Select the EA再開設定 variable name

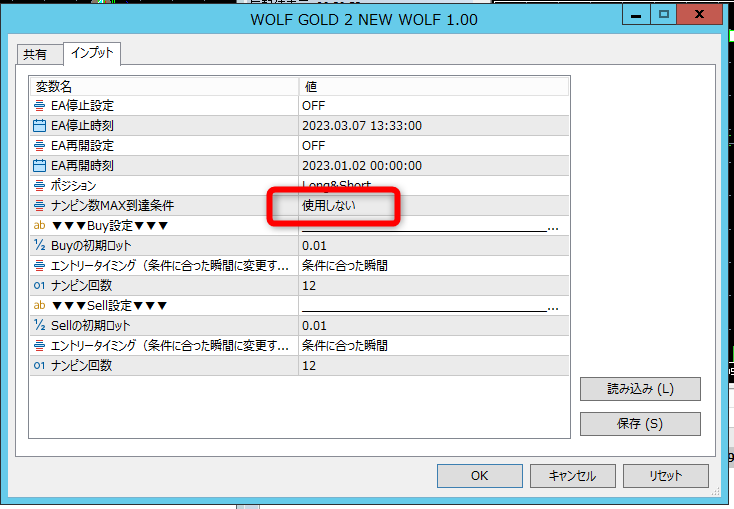(82, 146)
